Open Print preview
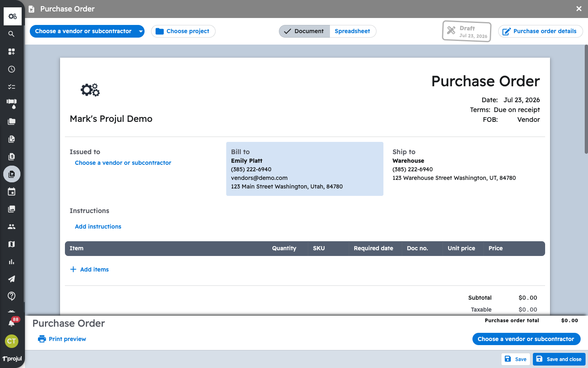 [62, 339]
